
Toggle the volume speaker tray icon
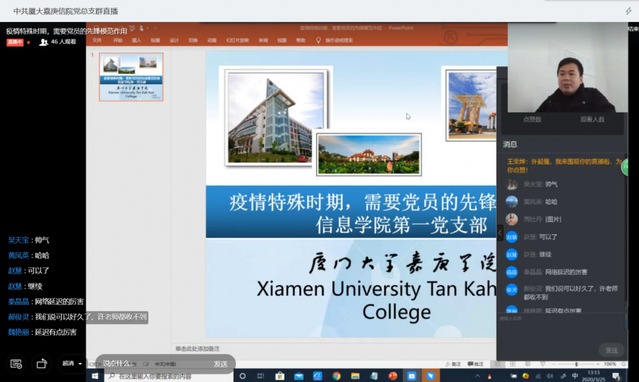(x=550, y=376)
